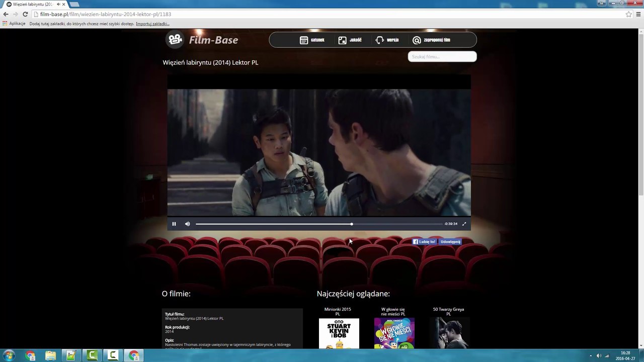The height and width of the screenshot is (362, 644).
Task: Click the Najczęściej oglądane: heading
Action: [353, 294]
